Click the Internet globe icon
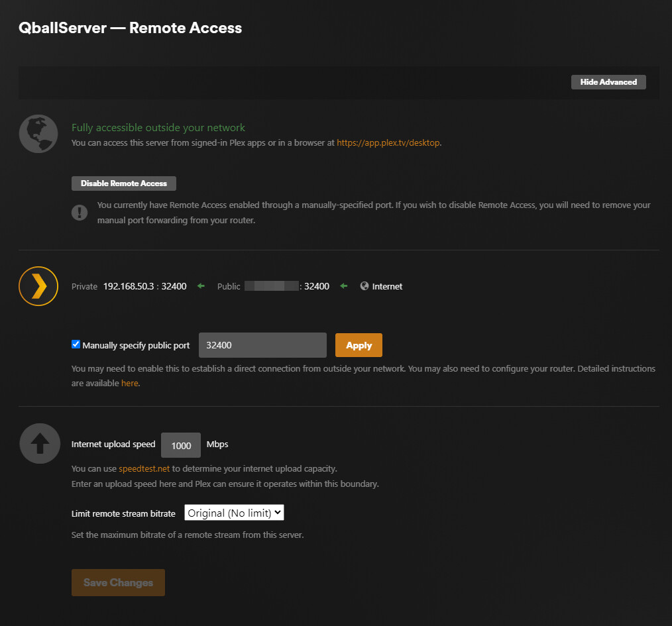 coord(363,286)
